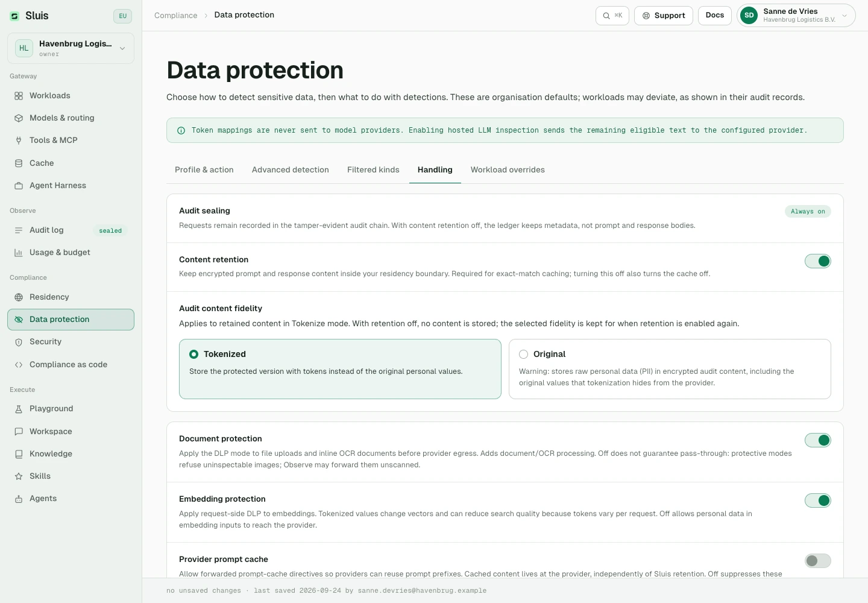Viewport: 868px width, 603px height.
Task: Click the info icon in the banner
Action: [x=181, y=130]
